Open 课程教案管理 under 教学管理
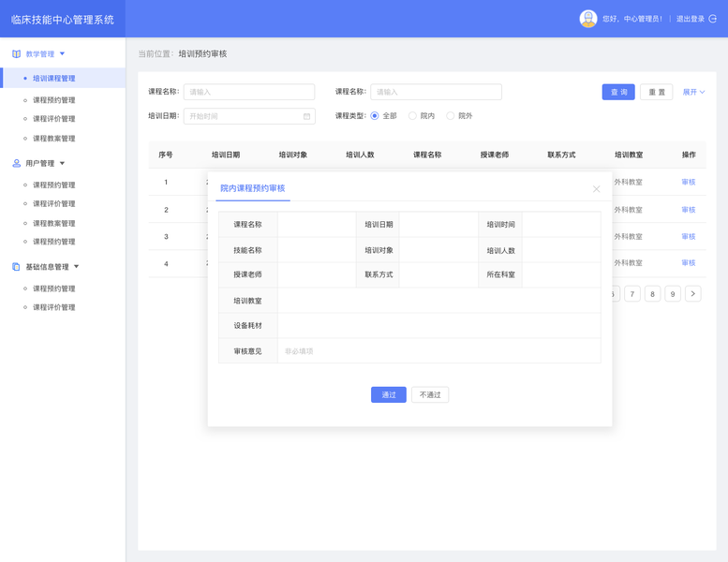728x562 pixels. [x=53, y=139]
